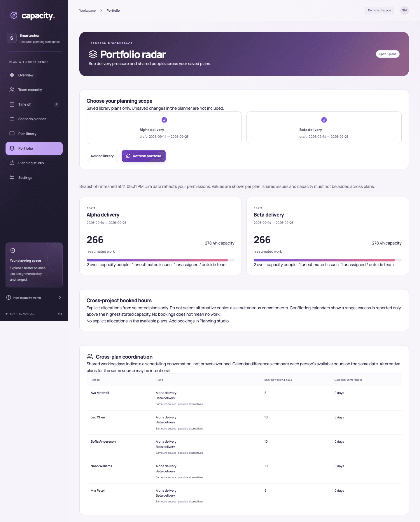The image size is (420, 522).
Task: Uncheck the Beta delivery plan checkbox
Action: pos(324,120)
